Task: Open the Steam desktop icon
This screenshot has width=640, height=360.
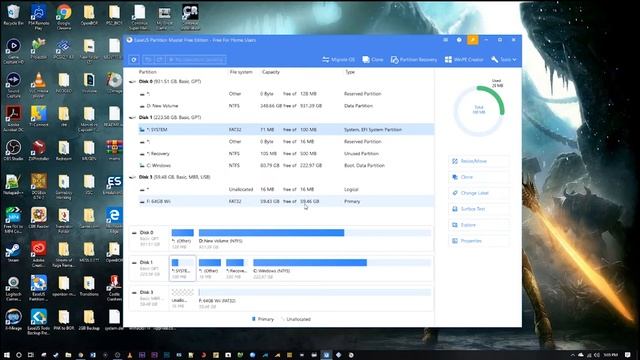Action: coord(13,252)
